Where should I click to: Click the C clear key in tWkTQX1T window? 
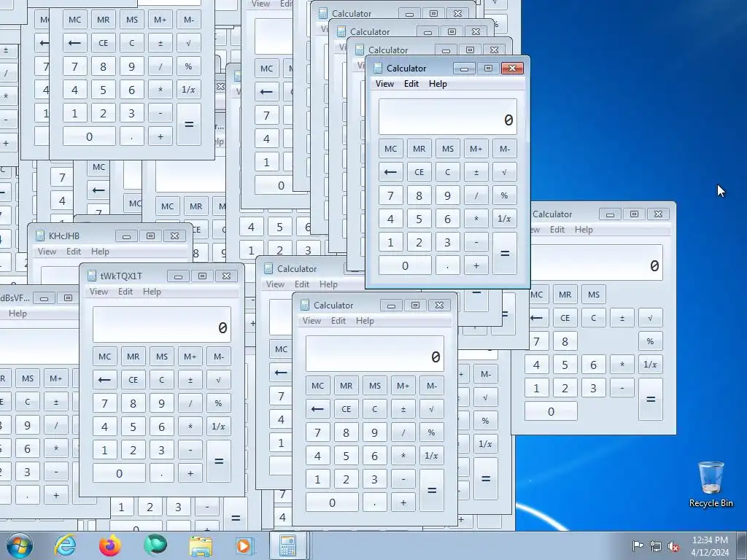point(161,379)
